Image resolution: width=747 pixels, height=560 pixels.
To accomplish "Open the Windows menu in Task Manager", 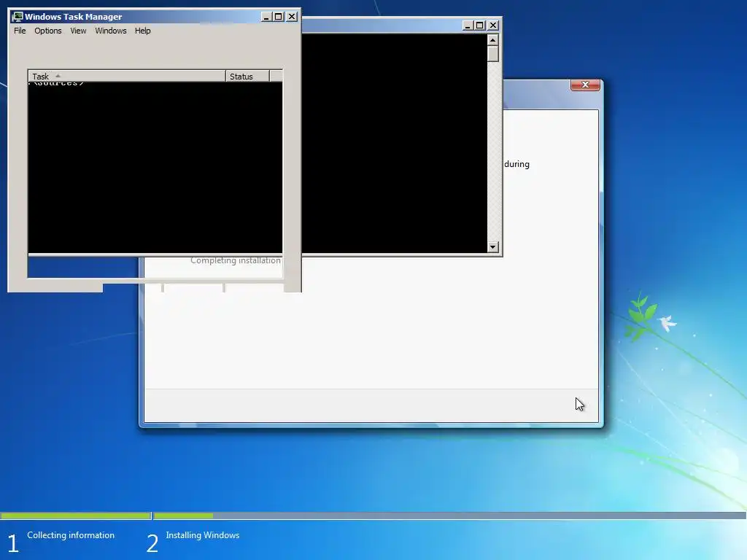I will coord(111,31).
